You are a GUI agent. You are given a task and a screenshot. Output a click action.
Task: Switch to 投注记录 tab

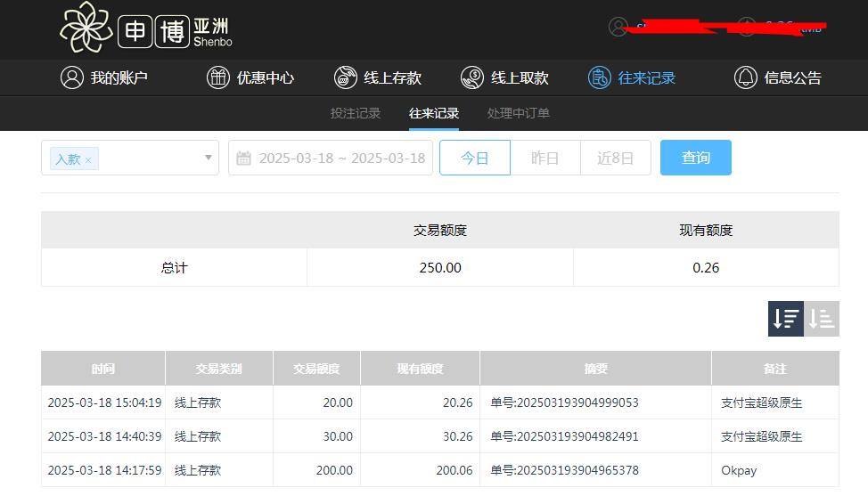click(x=356, y=113)
